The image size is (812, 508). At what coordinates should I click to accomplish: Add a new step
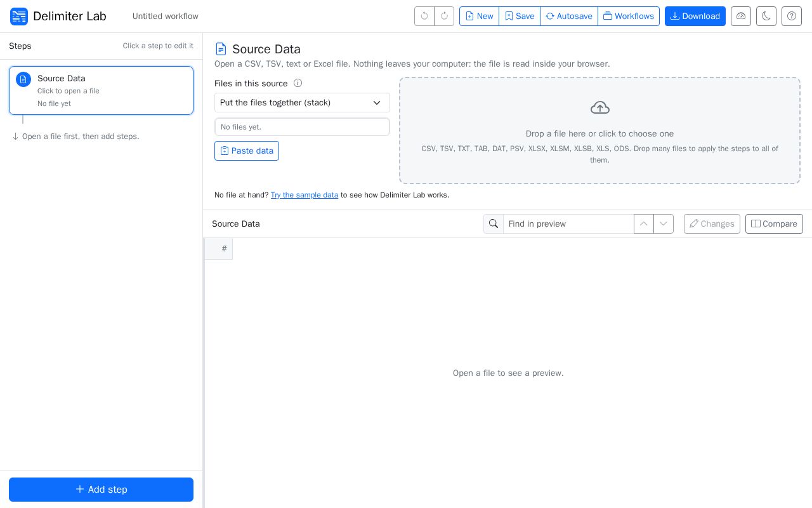click(101, 490)
